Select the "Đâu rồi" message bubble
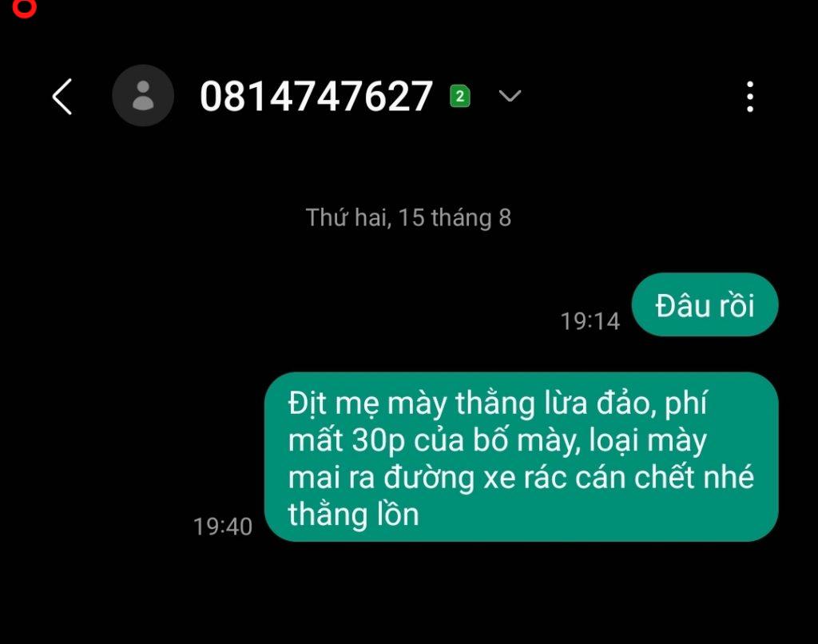 (705, 304)
